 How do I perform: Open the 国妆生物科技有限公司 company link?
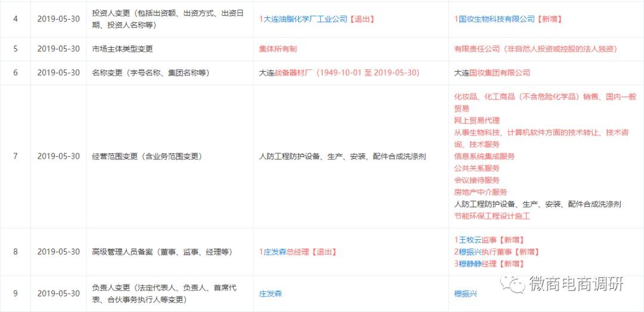[497, 19]
